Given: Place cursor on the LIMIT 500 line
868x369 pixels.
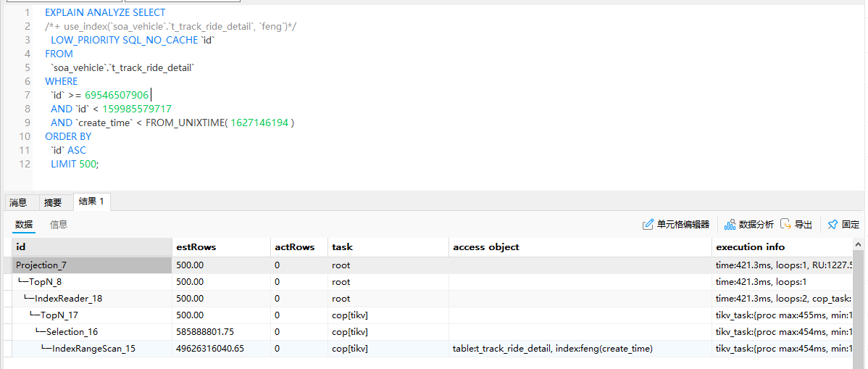Looking at the screenshot, I should 74,164.
